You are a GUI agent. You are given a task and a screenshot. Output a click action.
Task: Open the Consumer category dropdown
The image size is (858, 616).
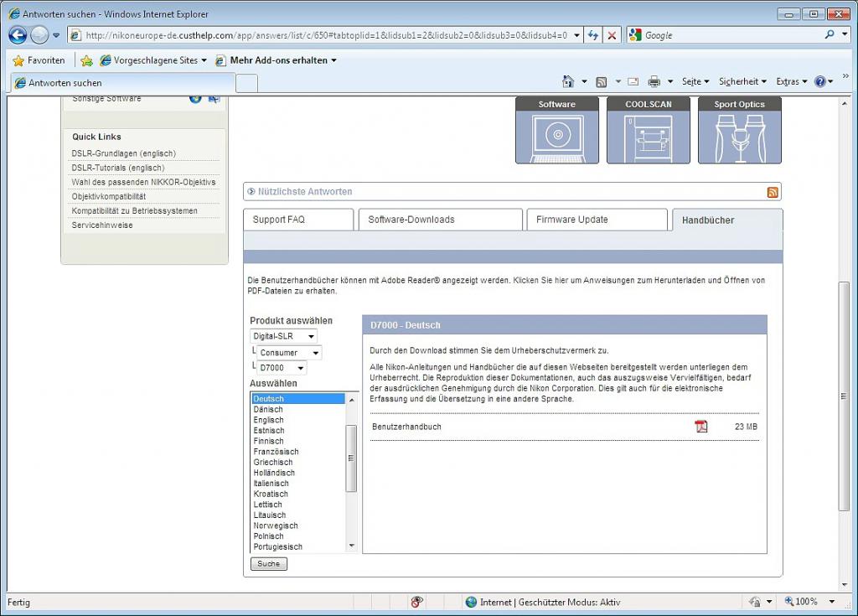(289, 353)
